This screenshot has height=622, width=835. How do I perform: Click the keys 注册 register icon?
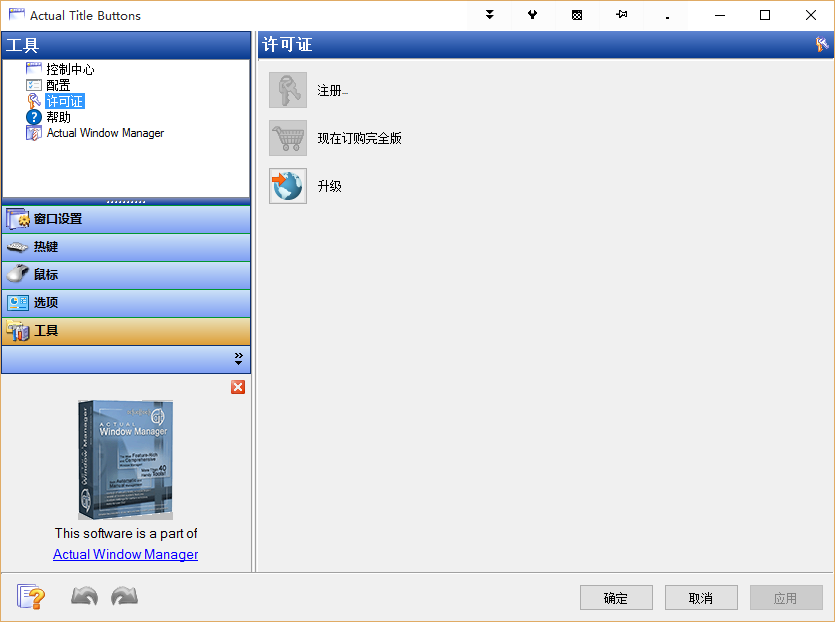pos(288,90)
